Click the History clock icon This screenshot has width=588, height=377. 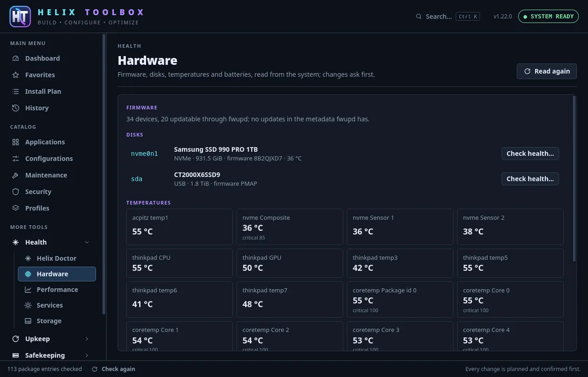[x=16, y=108]
